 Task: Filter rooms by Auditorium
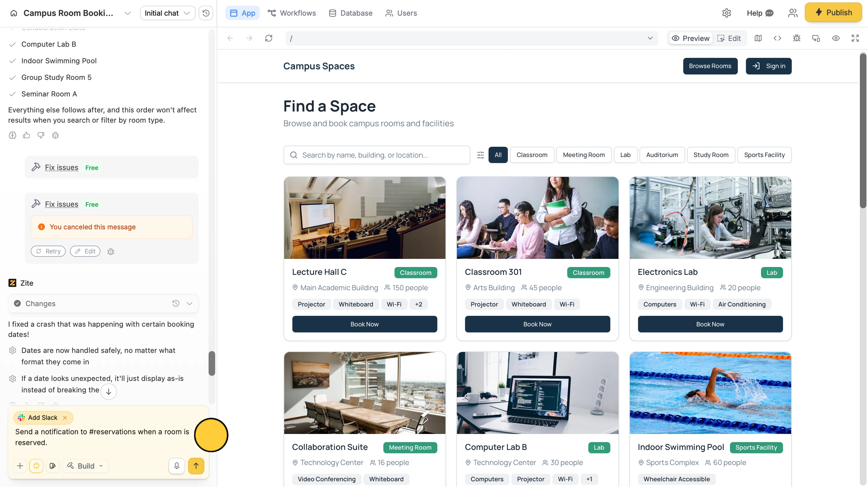coord(662,155)
